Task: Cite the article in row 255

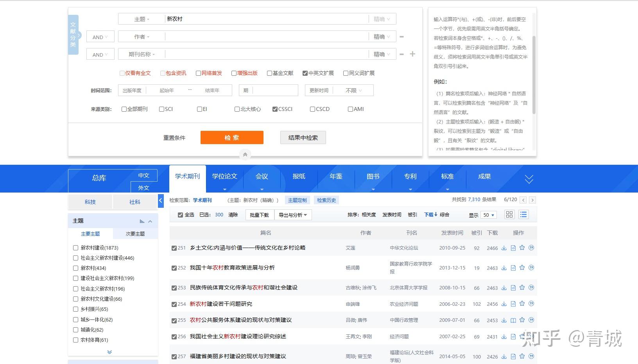Action: tap(531, 320)
